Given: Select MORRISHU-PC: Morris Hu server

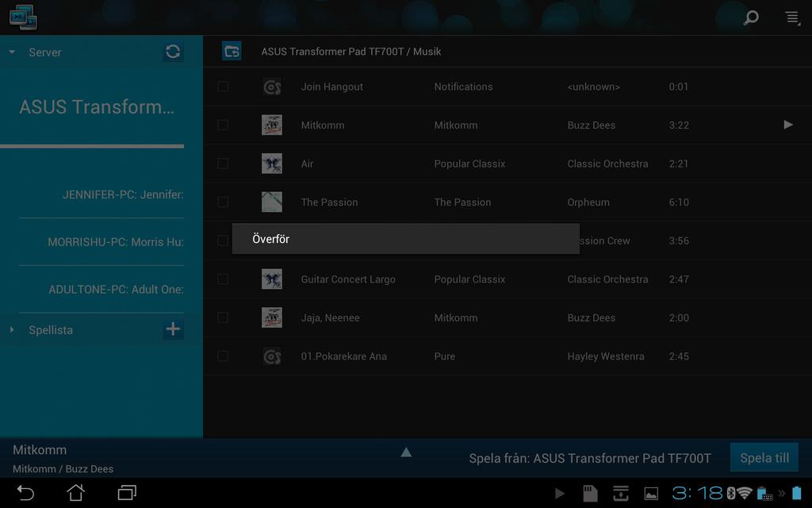Looking at the screenshot, I should tap(116, 242).
